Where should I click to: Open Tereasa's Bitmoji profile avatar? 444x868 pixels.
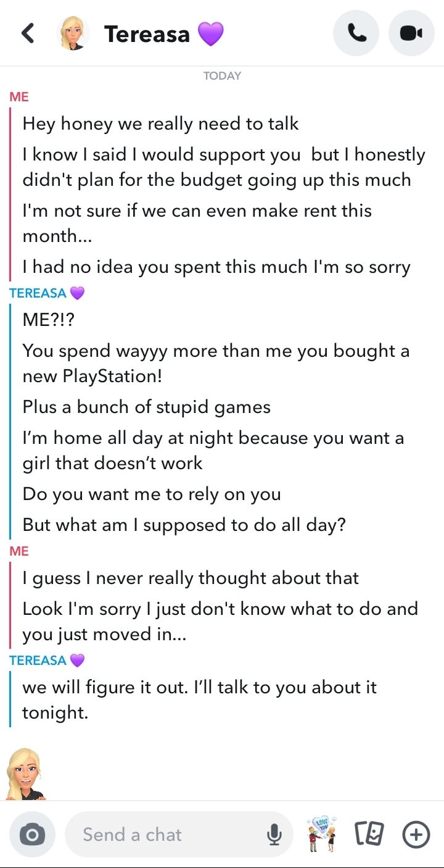pos(73,33)
